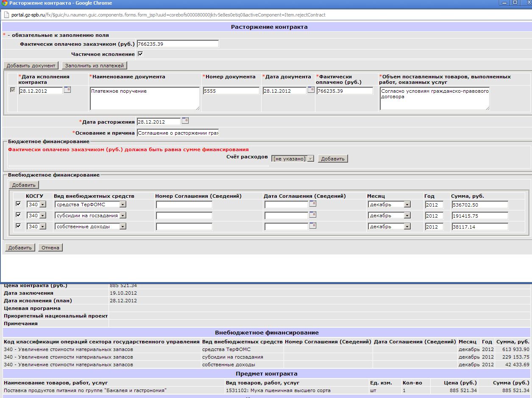This screenshot has height=398, width=532.
Task: Open KOSGU 340 dropdown in собственные доходы row
Action: click(x=36, y=227)
